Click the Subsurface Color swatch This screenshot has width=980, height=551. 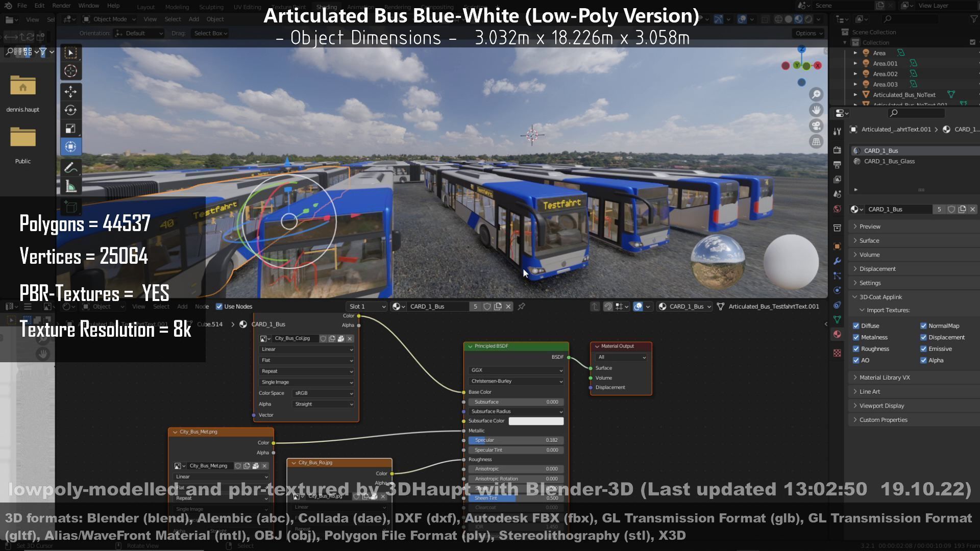[x=536, y=421]
